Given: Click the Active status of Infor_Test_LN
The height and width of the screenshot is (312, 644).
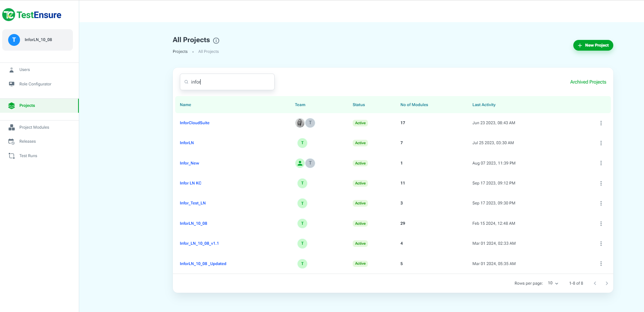Looking at the screenshot, I should coord(360,203).
